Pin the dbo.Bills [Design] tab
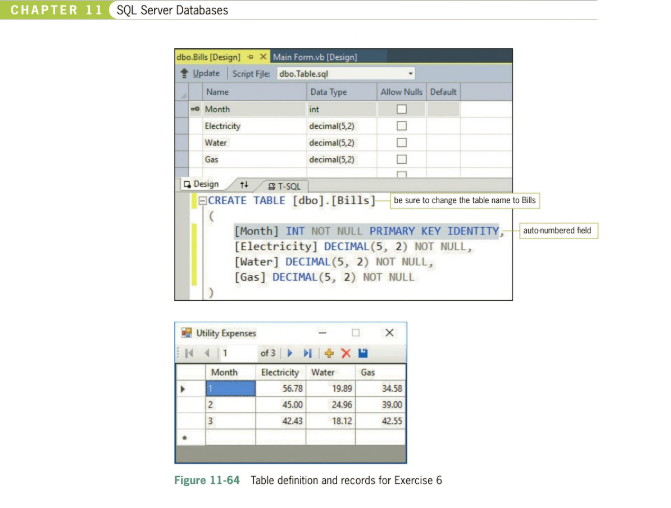This screenshot has height=508, width=671. [250, 57]
